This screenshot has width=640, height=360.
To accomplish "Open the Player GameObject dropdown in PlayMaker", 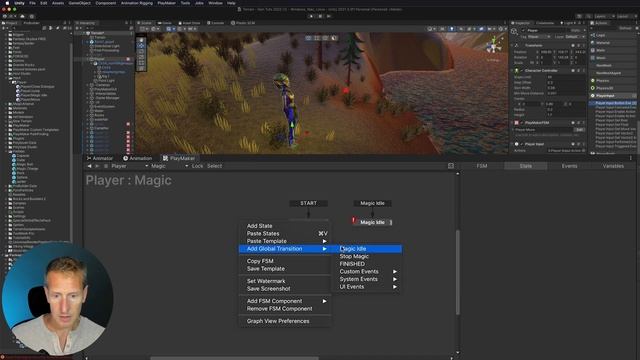I will [129, 166].
